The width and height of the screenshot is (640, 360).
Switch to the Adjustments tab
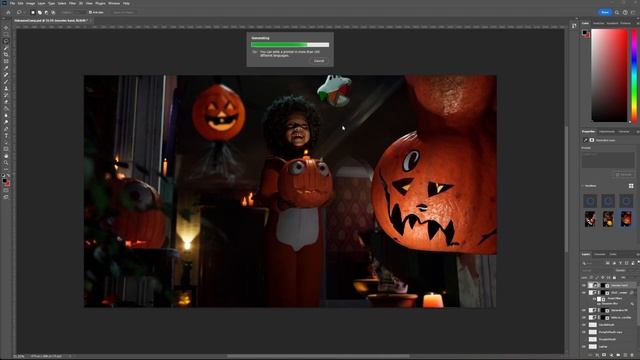(607, 131)
